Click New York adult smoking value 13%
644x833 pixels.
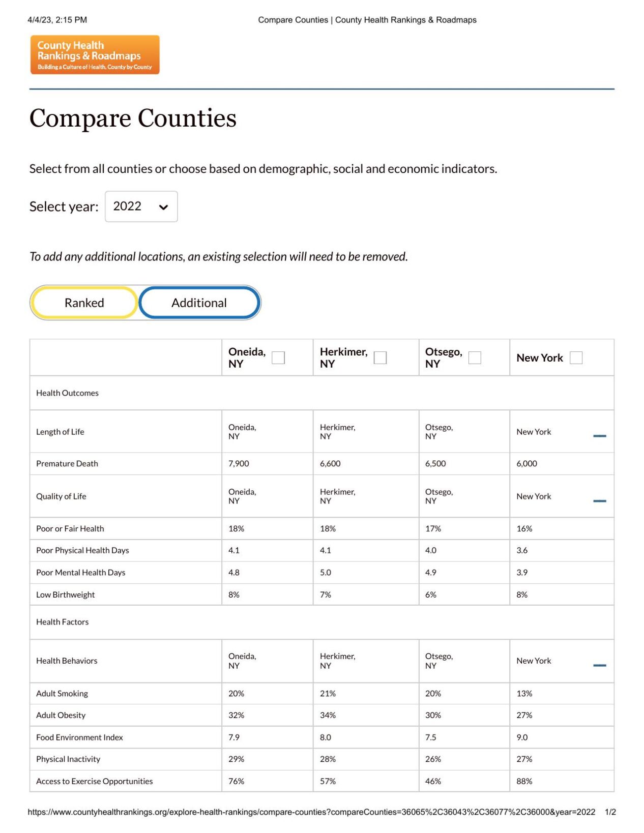click(x=524, y=693)
